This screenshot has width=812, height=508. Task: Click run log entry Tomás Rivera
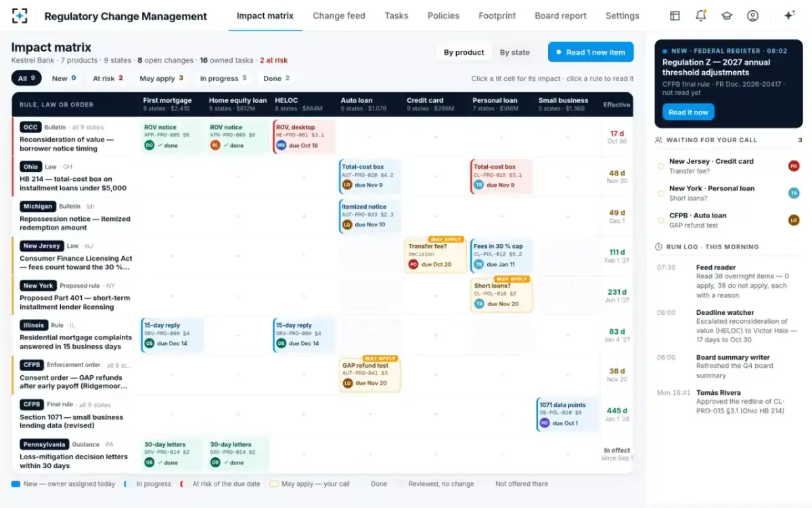[x=730, y=402]
